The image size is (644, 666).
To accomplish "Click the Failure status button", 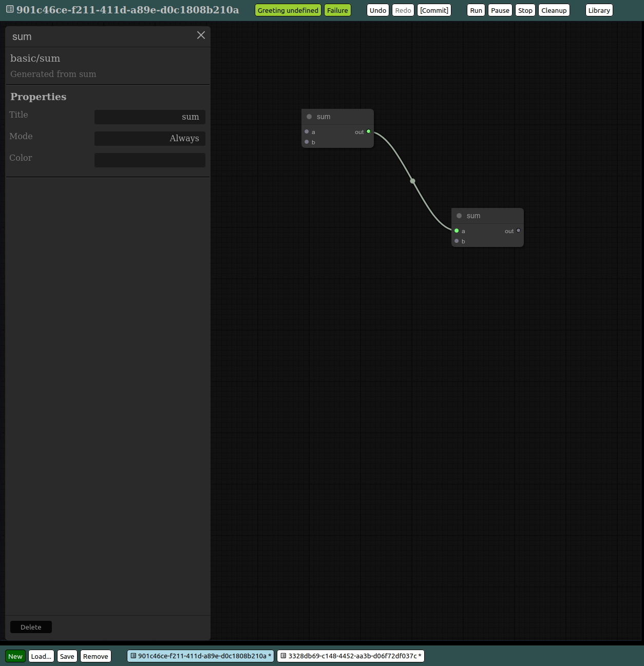I will click(337, 10).
